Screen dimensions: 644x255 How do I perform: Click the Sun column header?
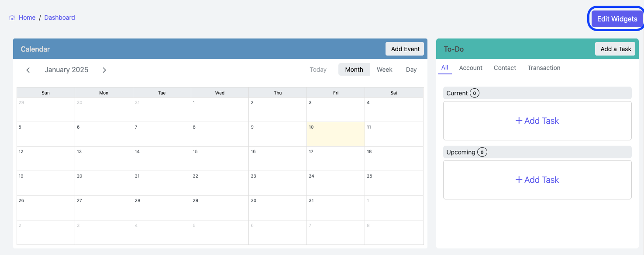pyautogui.click(x=46, y=93)
